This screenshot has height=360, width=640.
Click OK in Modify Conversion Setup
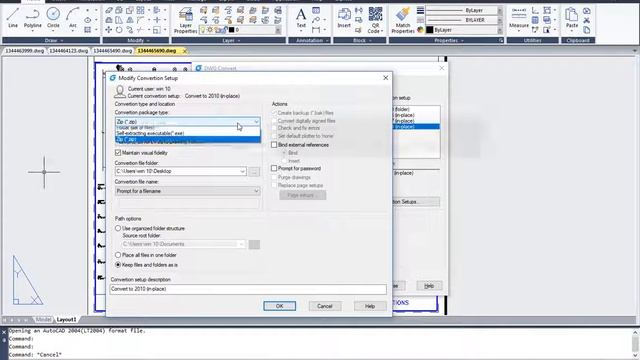[280, 306]
